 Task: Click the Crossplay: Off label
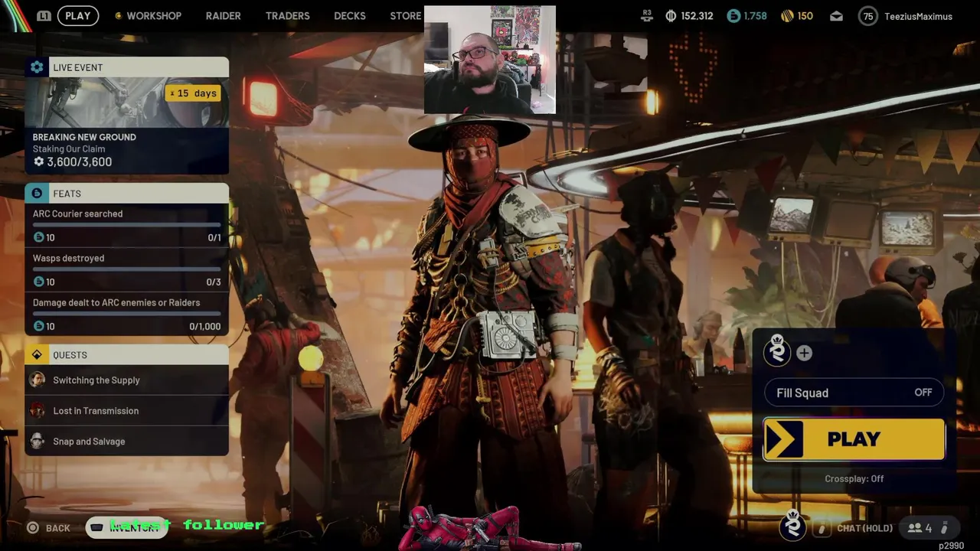tap(854, 479)
